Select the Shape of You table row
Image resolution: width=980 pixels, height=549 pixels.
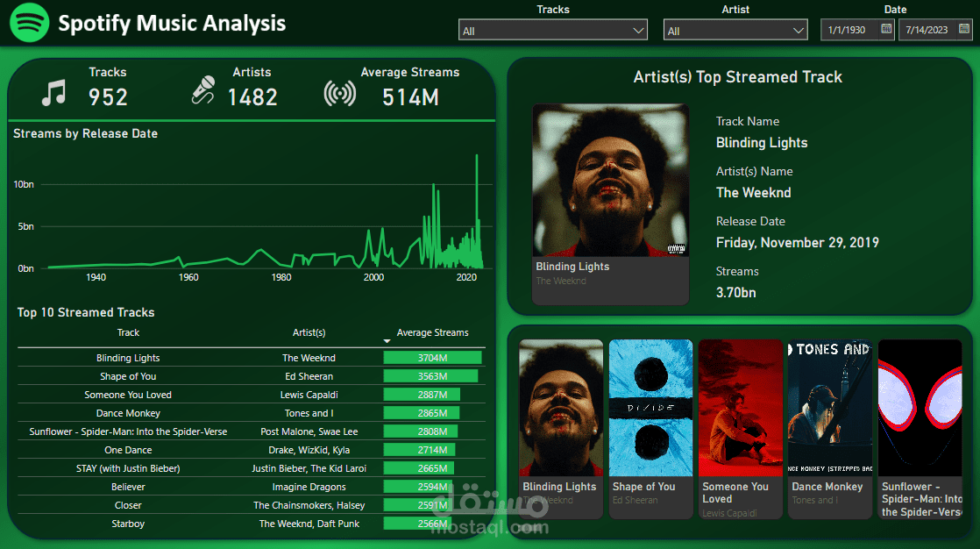coord(252,376)
